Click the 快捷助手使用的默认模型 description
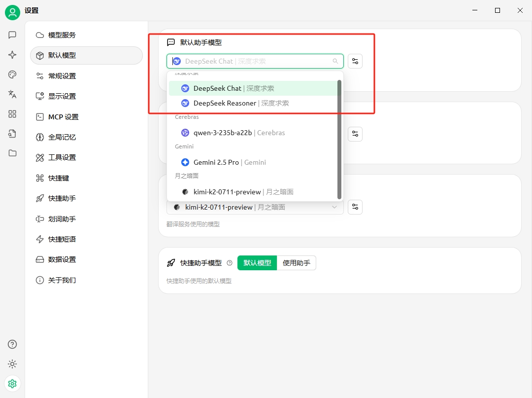The height and width of the screenshot is (398, 532). tap(199, 281)
